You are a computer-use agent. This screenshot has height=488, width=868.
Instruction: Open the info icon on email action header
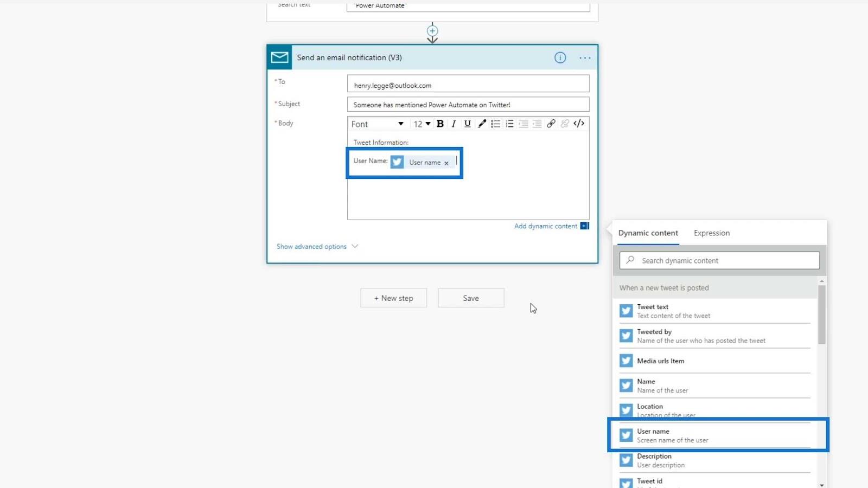tap(560, 57)
